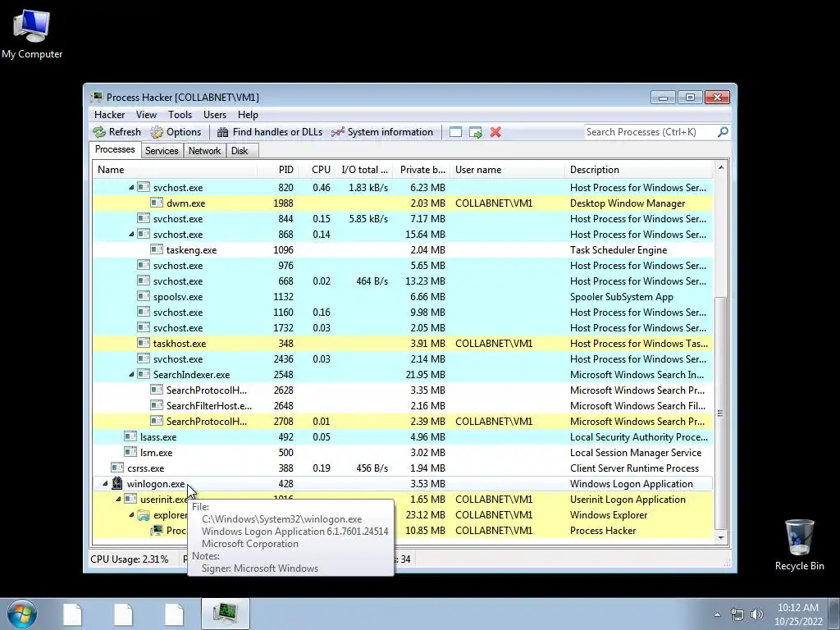The image size is (840, 630).
Task: Click the find window toolbar icon
Action: pos(455,132)
